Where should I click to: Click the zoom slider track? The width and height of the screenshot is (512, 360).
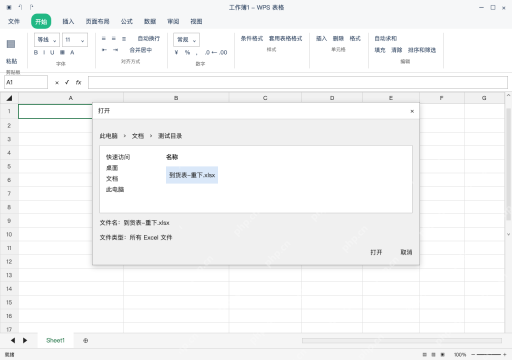coord(489,355)
